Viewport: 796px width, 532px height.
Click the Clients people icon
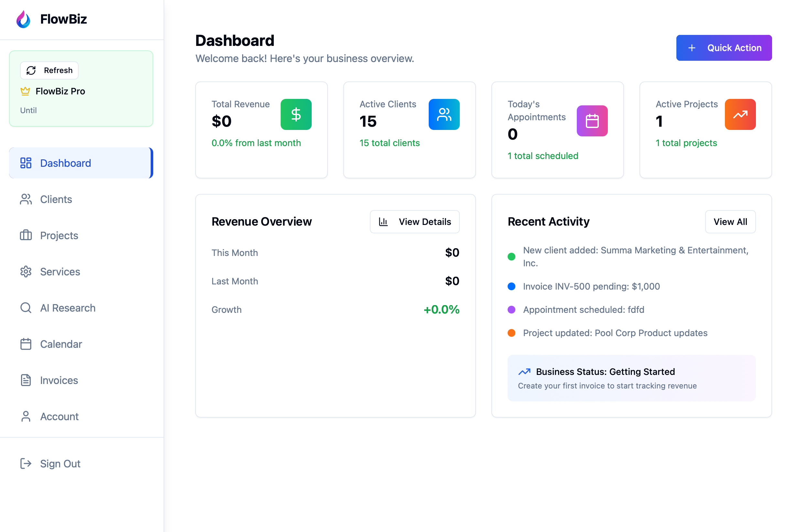[26, 199]
